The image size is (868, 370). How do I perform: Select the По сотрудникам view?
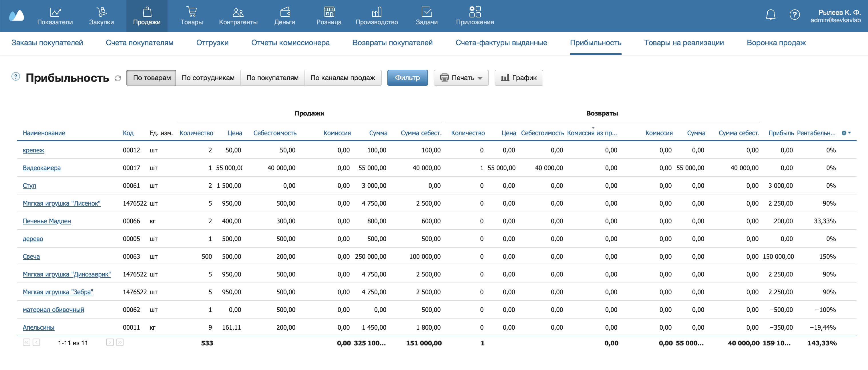pos(208,77)
